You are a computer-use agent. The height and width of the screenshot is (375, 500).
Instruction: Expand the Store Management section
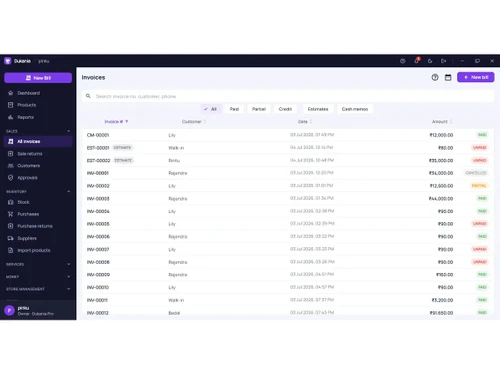coord(38,289)
